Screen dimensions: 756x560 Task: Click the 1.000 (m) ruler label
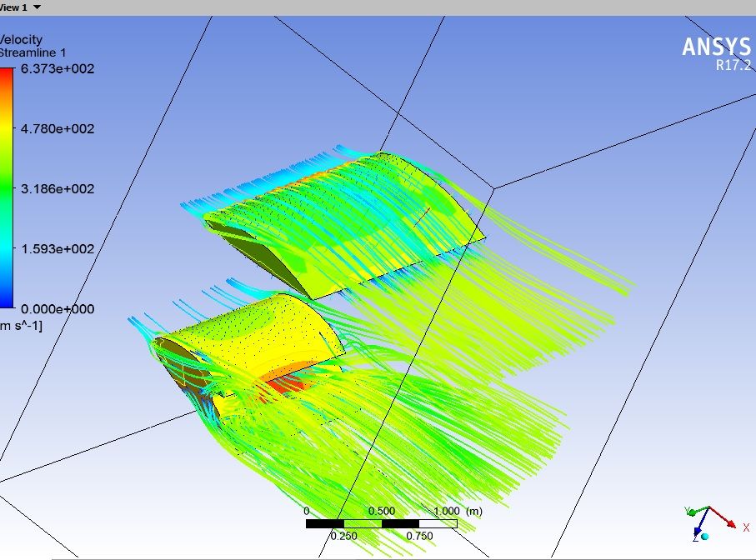tap(458, 510)
